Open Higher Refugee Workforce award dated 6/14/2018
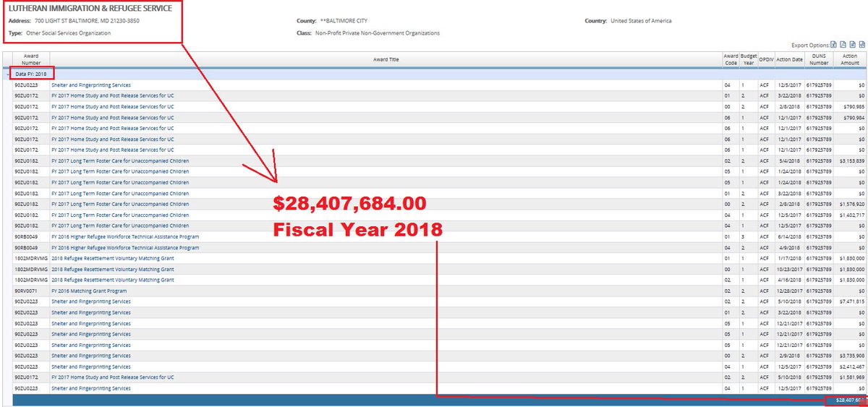 (125, 237)
